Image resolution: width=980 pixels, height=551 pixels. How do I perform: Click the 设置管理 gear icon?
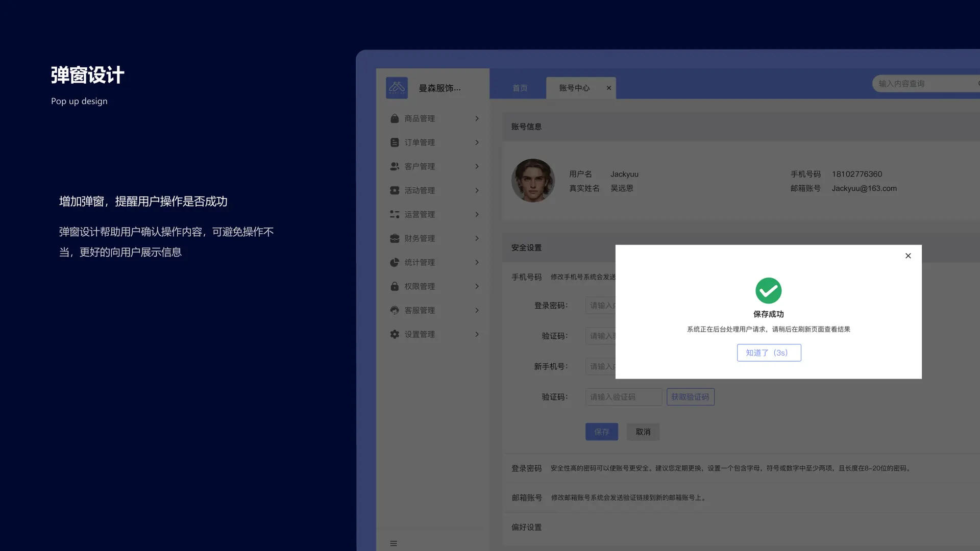click(395, 334)
